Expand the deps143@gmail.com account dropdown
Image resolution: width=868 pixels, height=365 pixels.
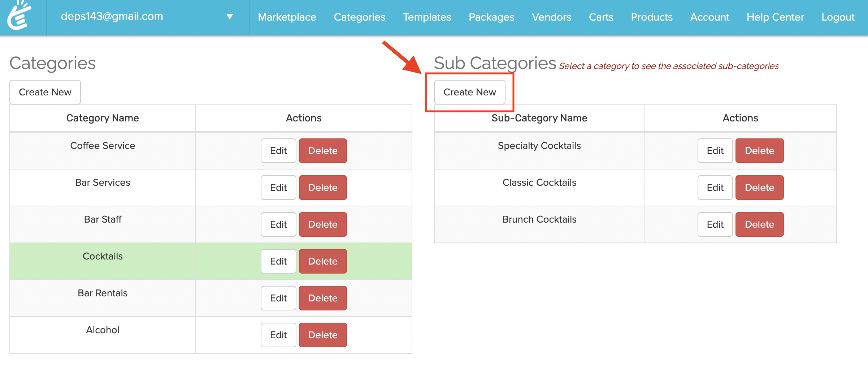229,17
